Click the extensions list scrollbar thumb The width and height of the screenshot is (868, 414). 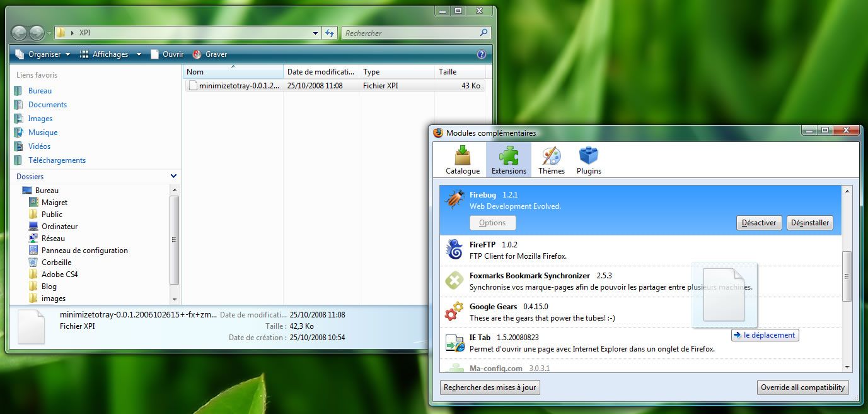tap(847, 276)
